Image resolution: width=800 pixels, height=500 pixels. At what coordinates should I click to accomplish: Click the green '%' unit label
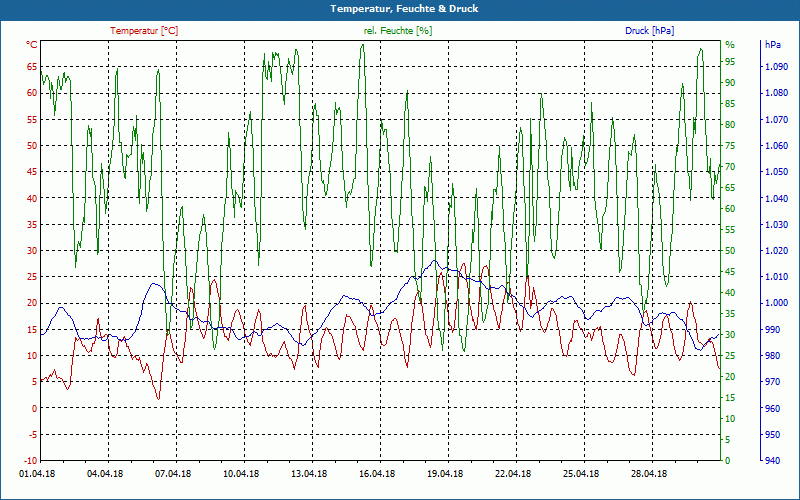[x=730, y=44]
